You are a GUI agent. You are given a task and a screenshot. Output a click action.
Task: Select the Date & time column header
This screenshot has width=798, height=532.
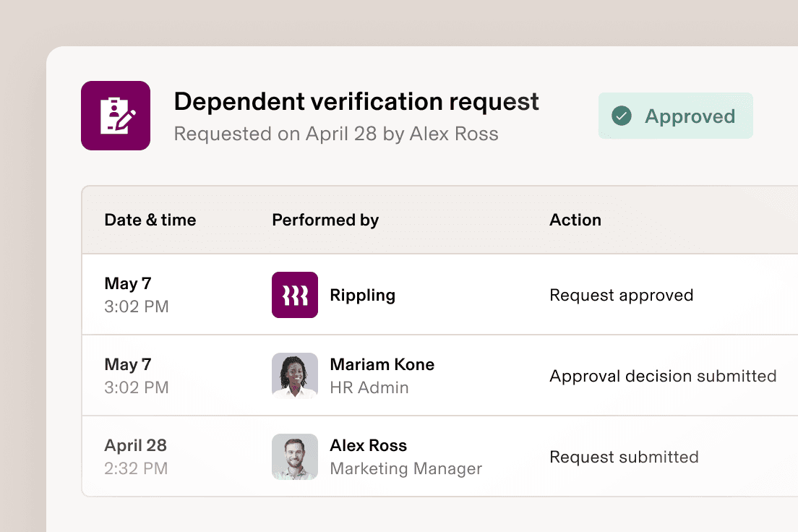pyautogui.click(x=150, y=220)
